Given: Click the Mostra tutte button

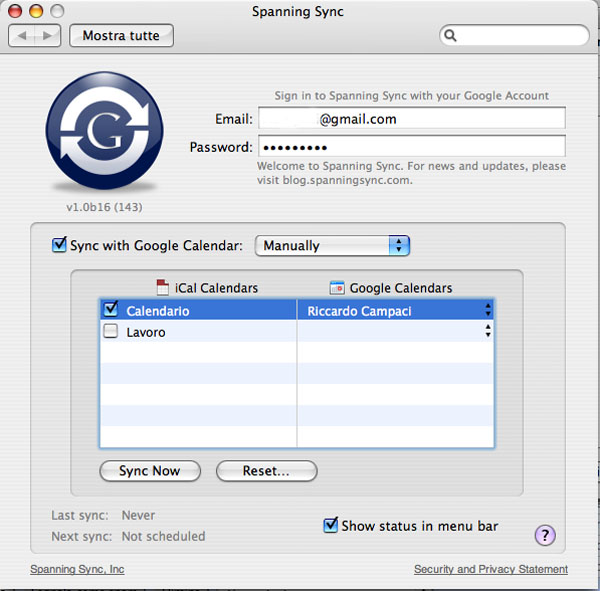Looking at the screenshot, I should 121,36.
